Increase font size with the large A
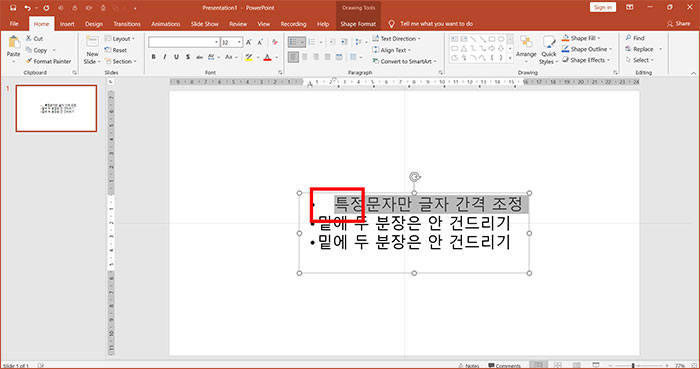The width and height of the screenshot is (700, 369). click(x=249, y=42)
